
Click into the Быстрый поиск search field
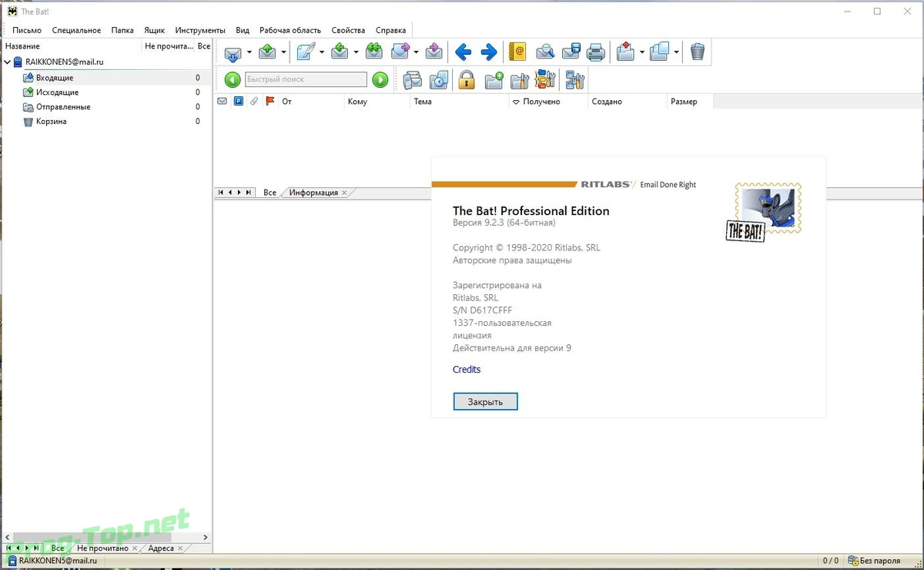[x=306, y=79]
